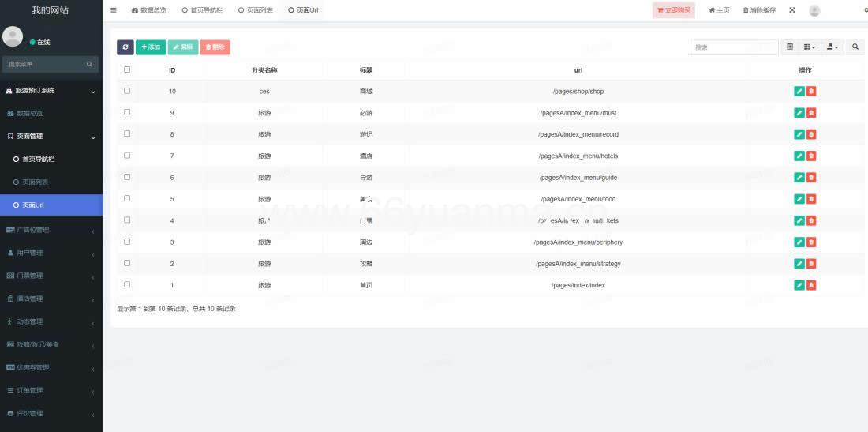
Task: Expand 酒店管理 in sidebar
Action: coord(51,299)
